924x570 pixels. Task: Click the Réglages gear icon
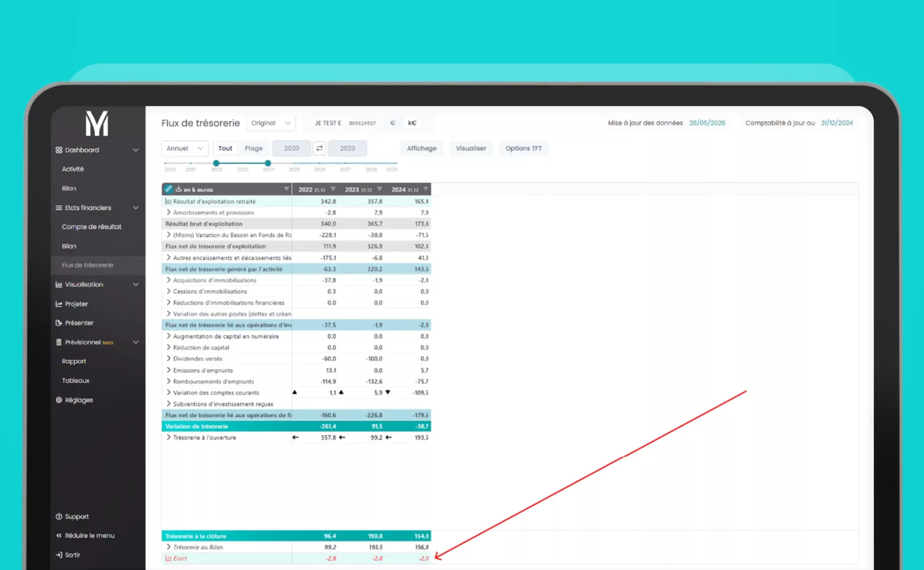point(59,400)
